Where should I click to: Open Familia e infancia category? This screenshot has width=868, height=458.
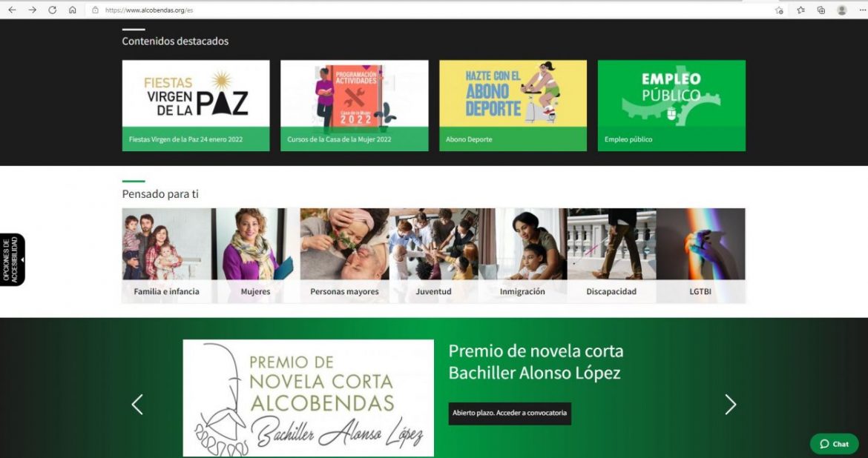167,256
